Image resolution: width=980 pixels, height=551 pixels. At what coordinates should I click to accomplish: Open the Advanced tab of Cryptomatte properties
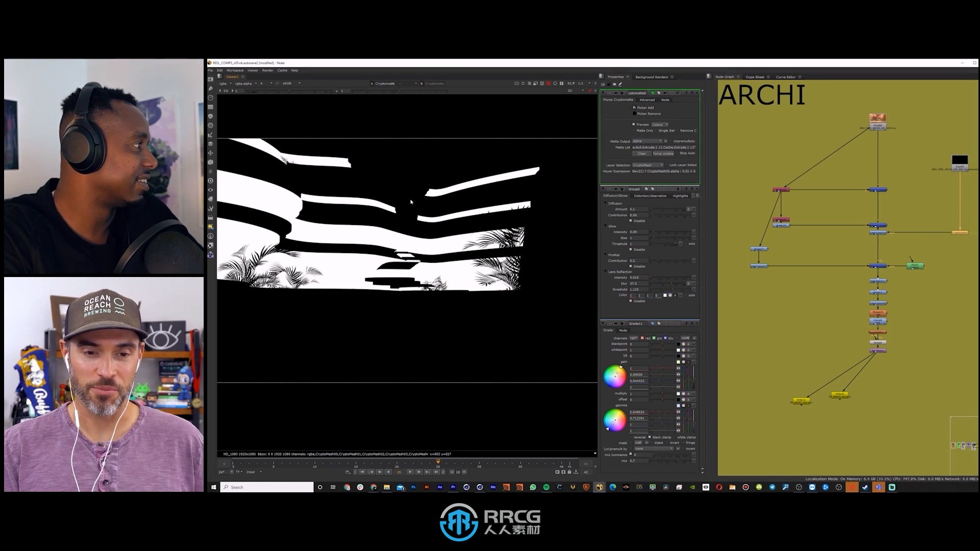tap(647, 100)
